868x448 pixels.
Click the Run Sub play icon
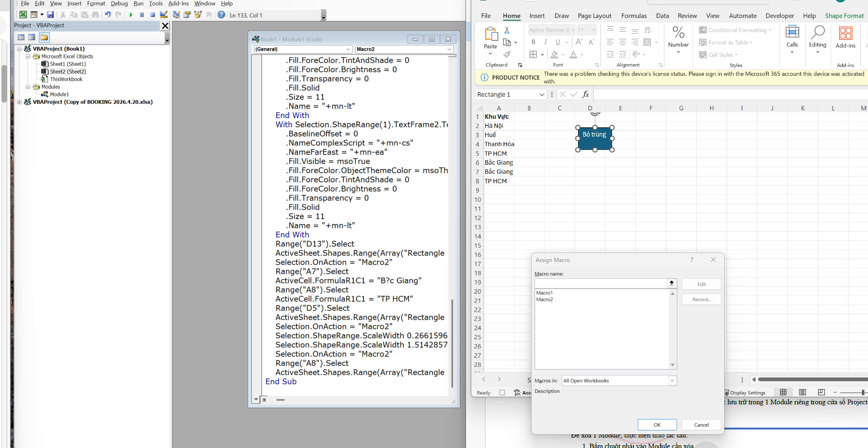(131, 15)
